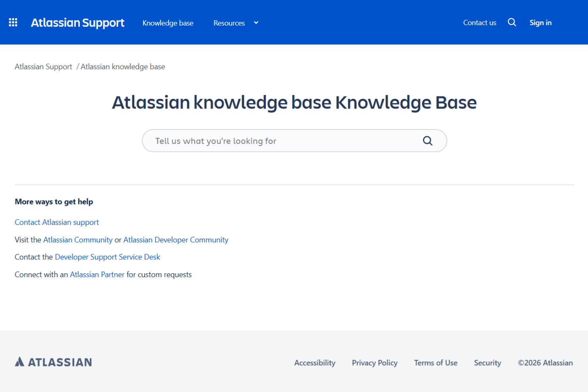Open the Accessibility footer link
The image size is (588, 392).
(x=315, y=363)
